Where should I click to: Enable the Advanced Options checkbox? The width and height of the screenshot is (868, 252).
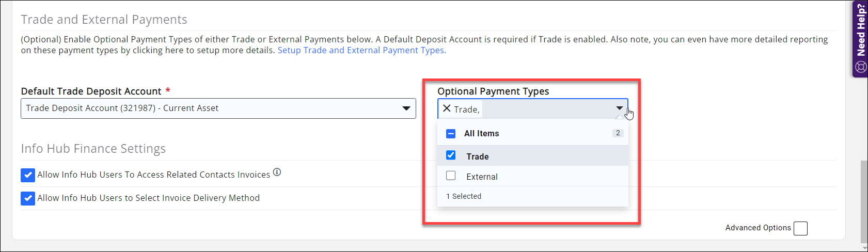click(800, 228)
